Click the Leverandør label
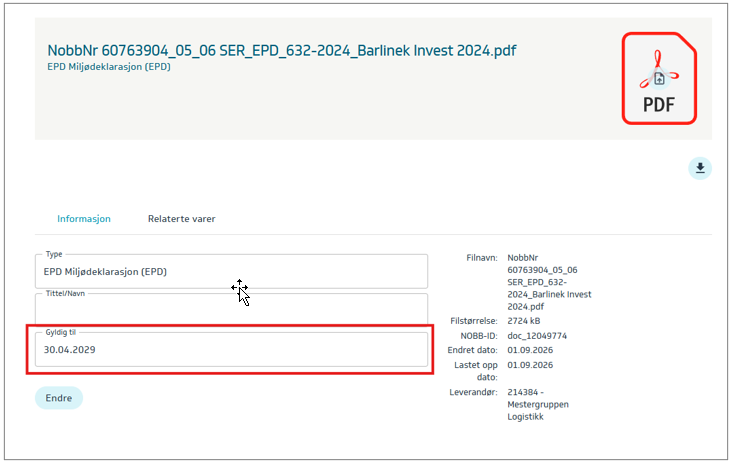734x466 pixels. click(473, 392)
